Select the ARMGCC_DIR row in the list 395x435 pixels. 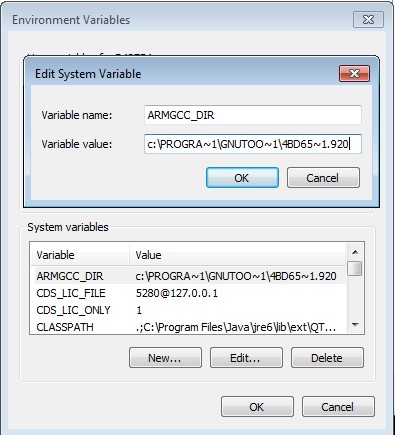(188, 276)
